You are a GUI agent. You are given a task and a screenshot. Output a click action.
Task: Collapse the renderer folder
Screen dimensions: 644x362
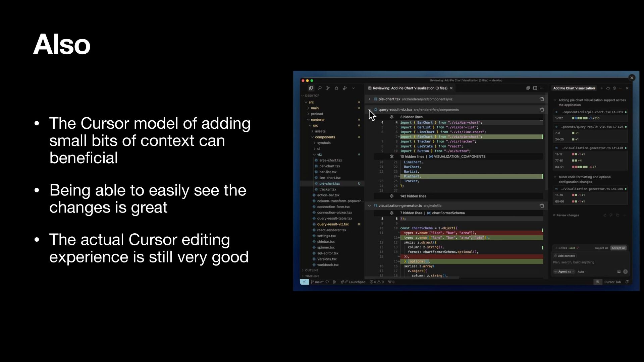(x=317, y=120)
